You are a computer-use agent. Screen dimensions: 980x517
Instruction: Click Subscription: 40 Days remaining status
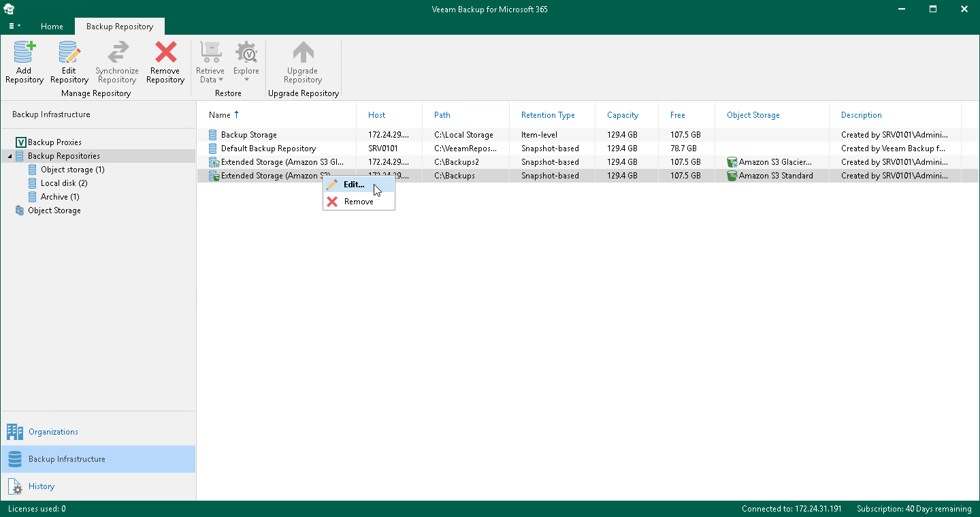click(x=914, y=509)
